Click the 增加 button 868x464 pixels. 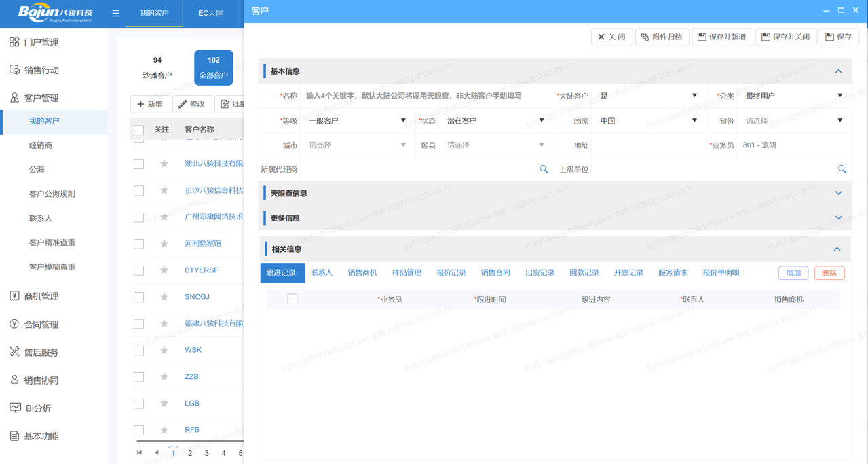793,272
